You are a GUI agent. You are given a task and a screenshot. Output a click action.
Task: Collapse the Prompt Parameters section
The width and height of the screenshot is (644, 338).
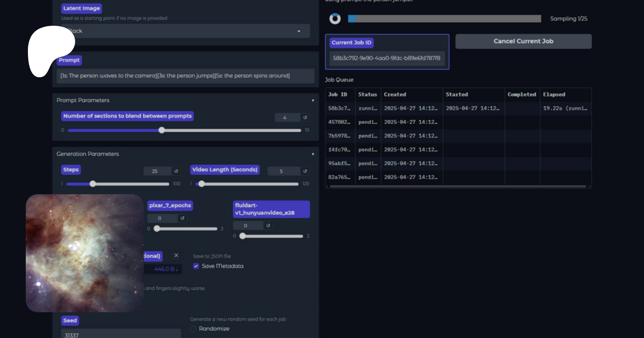(313, 101)
